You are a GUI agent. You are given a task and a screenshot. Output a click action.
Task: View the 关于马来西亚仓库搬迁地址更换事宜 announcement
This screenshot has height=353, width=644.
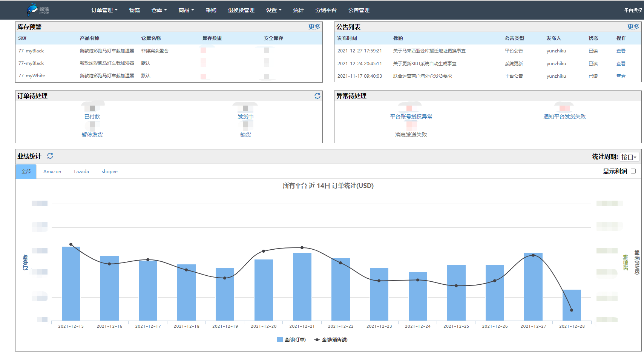click(x=621, y=51)
